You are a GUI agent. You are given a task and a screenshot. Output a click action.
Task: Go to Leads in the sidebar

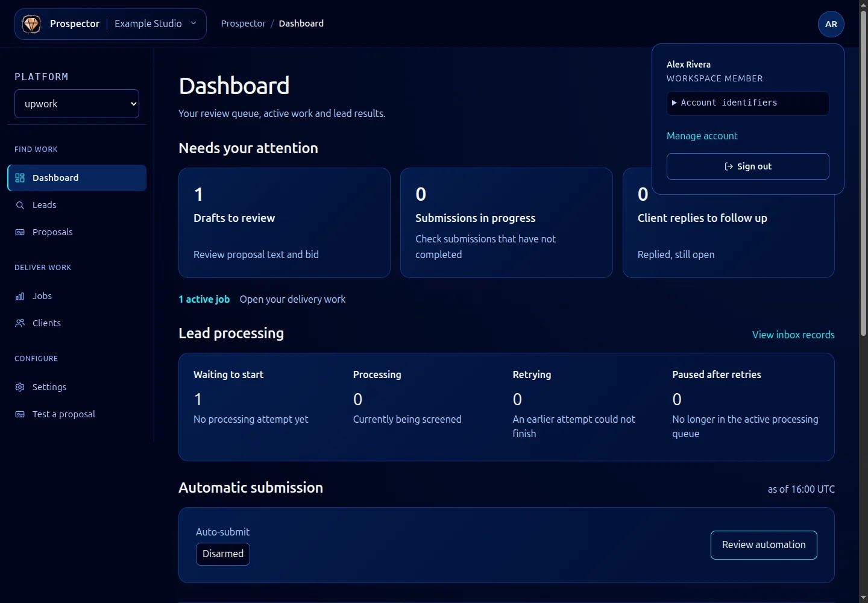tap(77, 205)
